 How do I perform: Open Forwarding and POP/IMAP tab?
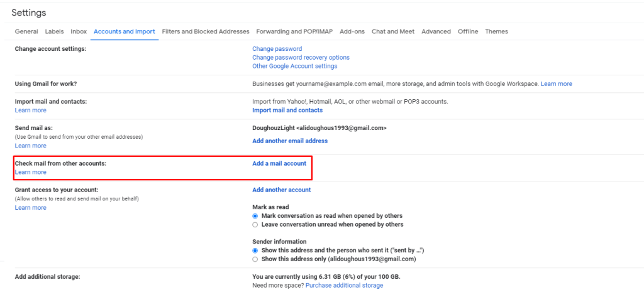[x=294, y=31]
